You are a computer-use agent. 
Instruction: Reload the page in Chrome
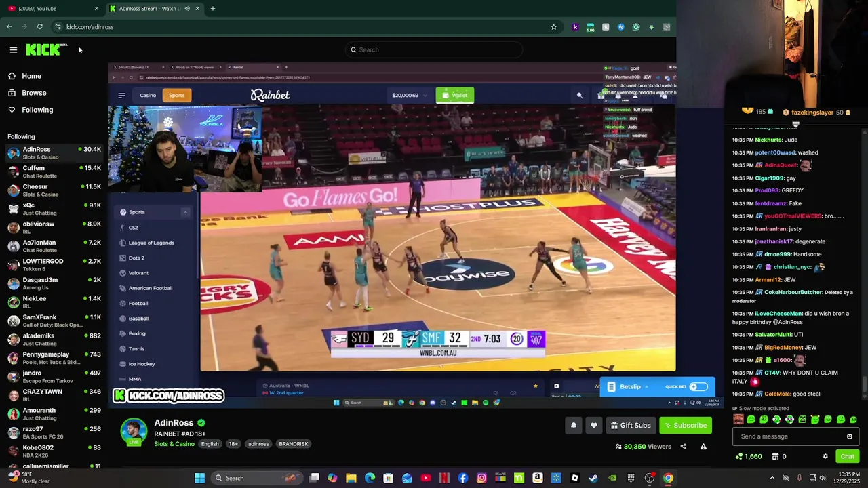click(39, 27)
